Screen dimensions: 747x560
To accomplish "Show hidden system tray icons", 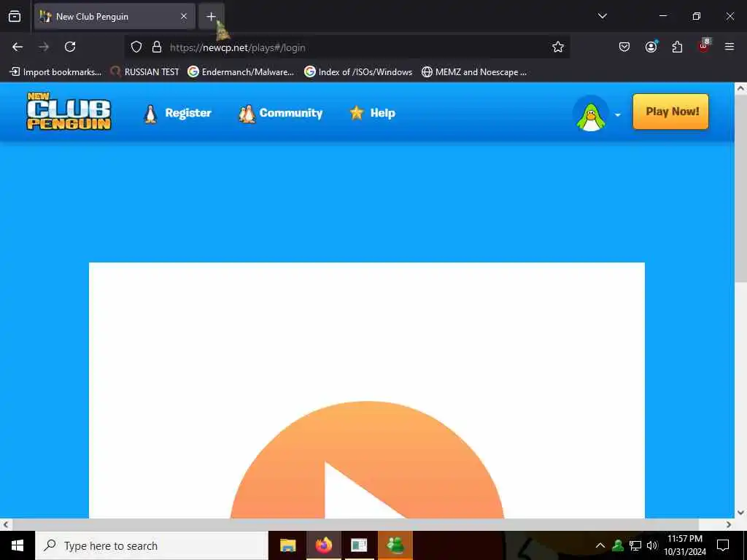I will click(600, 545).
